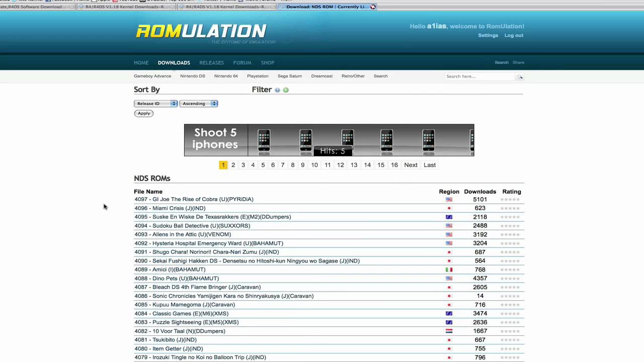This screenshot has width=644, height=362.
Task: Select Dreamcast category
Action: tap(321, 76)
